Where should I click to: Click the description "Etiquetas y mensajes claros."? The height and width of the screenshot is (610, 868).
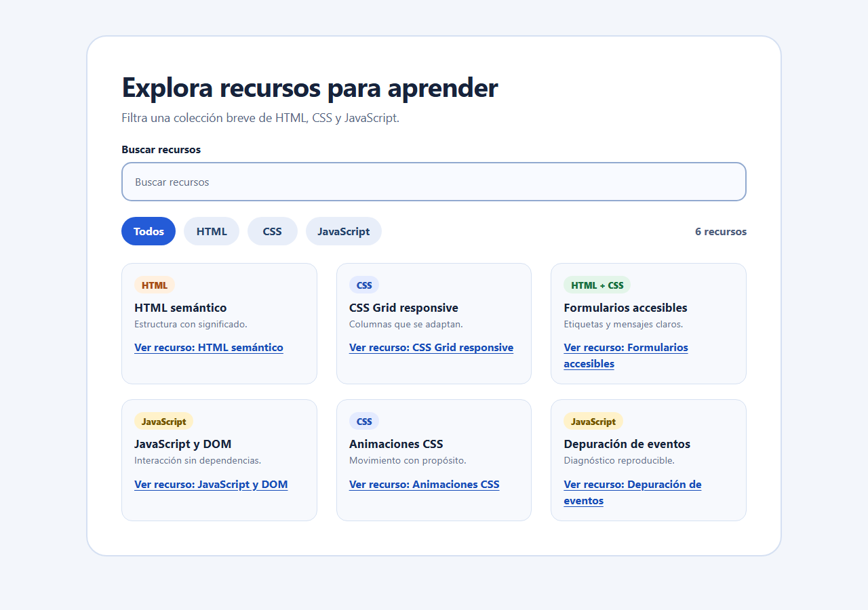coord(624,324)
